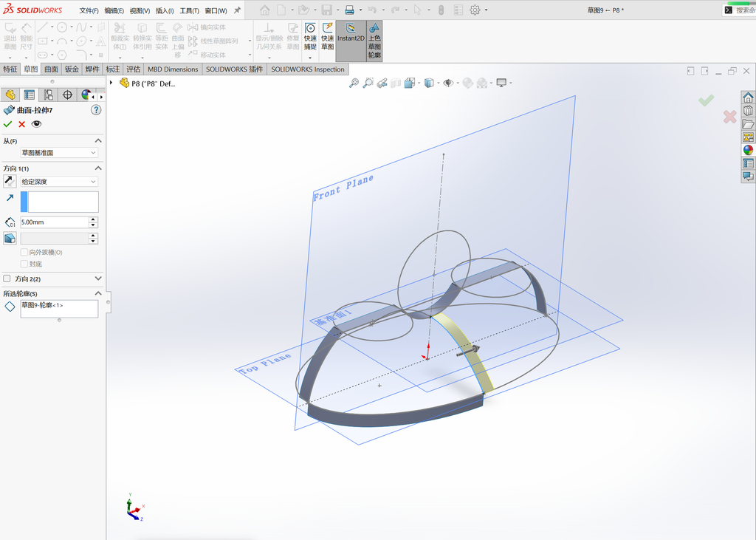
Task: Open the Appearances color ball in task pane
Action: pyautogui.click(x=749, y=150)
